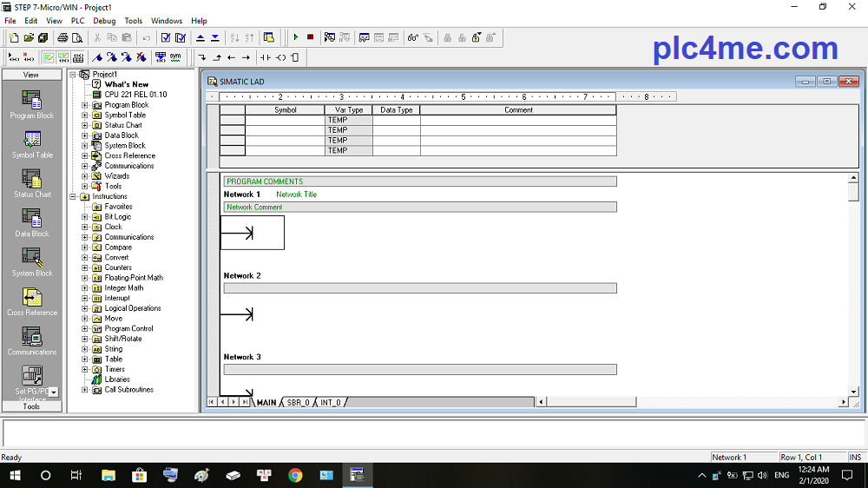Insert a contact using the toolbar icon
Viewport: 868px width, 488px height.
[266, 57]
